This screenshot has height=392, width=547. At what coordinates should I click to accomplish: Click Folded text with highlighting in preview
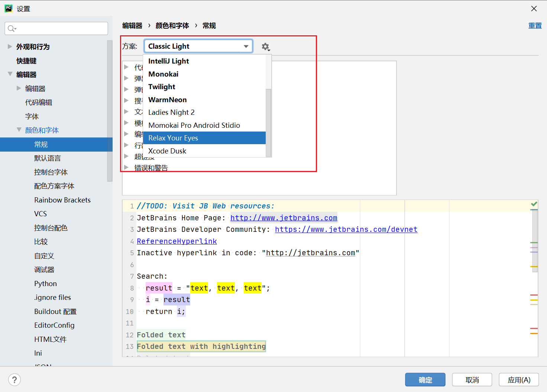pos(201,346)
